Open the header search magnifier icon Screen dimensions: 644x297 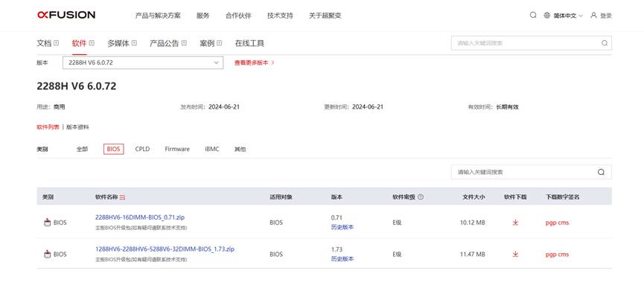533,15
